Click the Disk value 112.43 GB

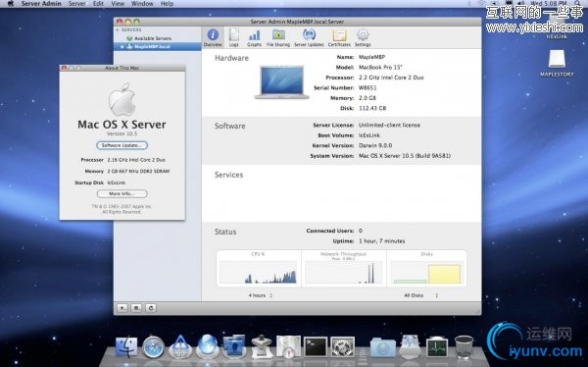(372, 108)
